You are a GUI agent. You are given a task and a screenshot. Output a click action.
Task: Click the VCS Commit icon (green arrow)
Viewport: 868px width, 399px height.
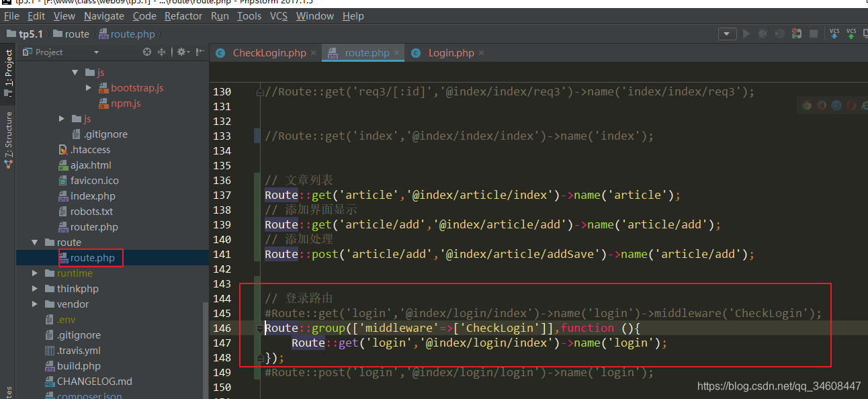coord(851,34)
